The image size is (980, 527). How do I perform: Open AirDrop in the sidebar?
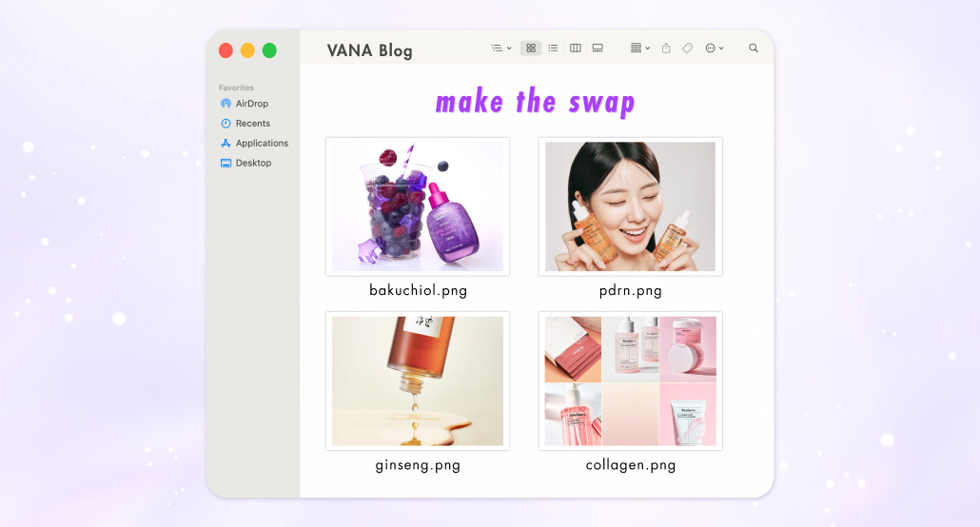pyautogui.click(x=245, y=104)
